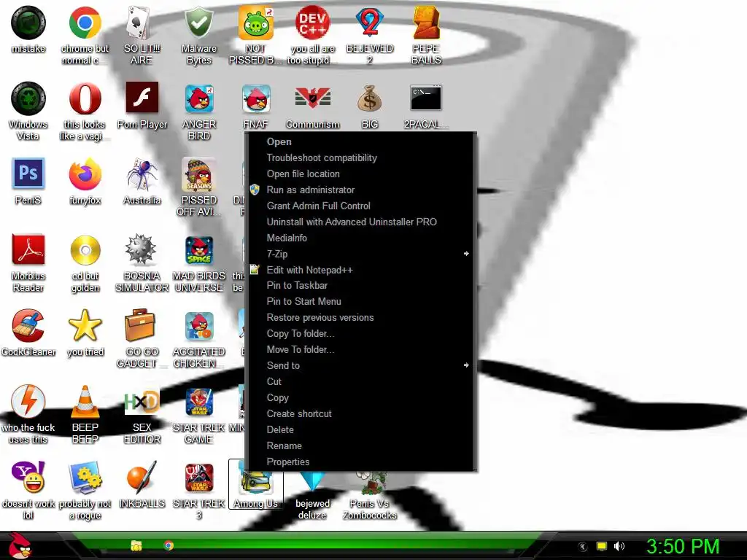
Task: Select the Firefox 'furryfox' icon
Action: click(85, 174)
